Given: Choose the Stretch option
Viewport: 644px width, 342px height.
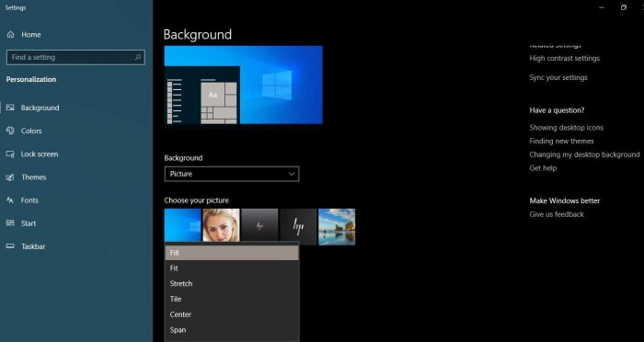Looking at the screenshot, I should pos(232,284).
